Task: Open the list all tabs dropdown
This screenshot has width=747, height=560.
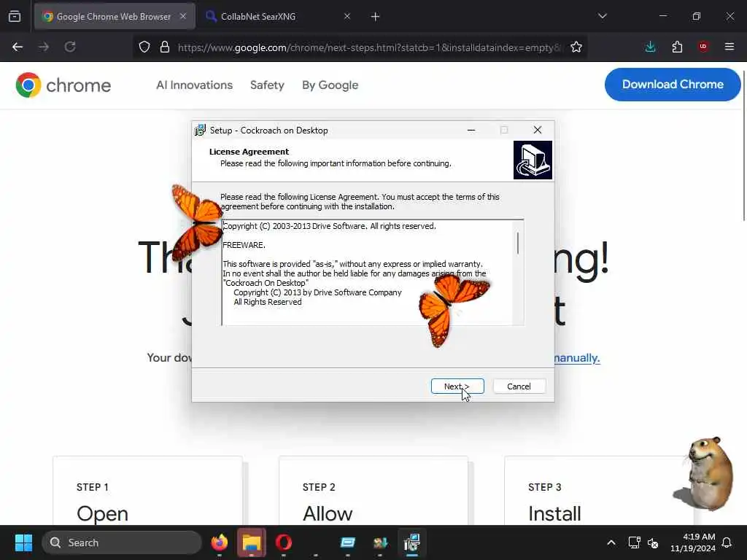Action: pos(602,16)
